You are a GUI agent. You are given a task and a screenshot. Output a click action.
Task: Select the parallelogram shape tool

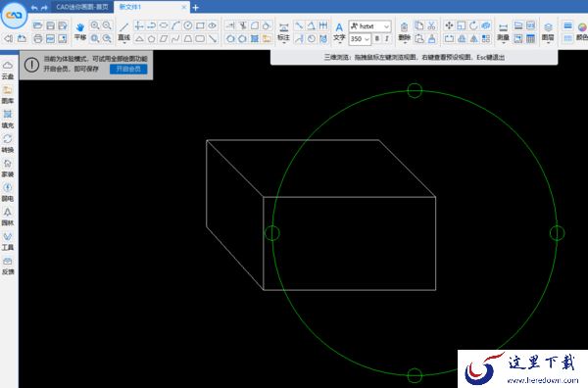pos(164,38)
